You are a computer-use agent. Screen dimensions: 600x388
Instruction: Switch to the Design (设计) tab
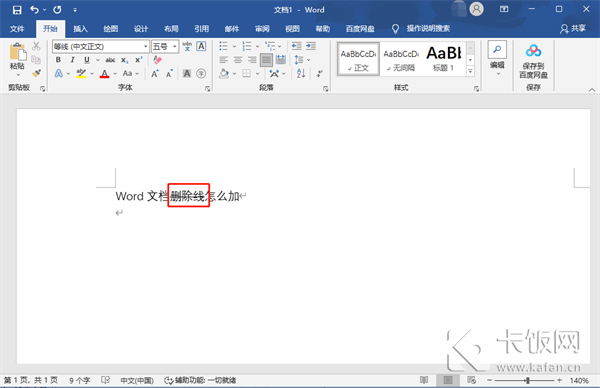141,29
